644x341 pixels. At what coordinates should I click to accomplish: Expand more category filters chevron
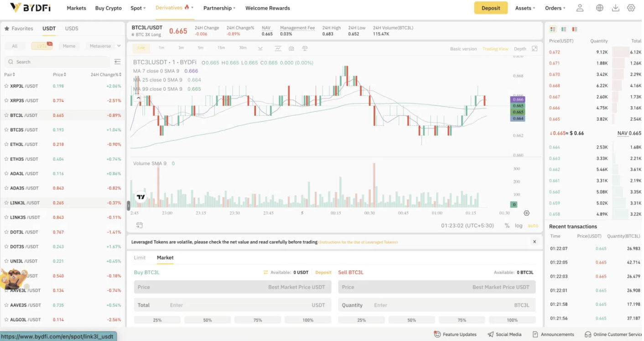click(119, 46)
